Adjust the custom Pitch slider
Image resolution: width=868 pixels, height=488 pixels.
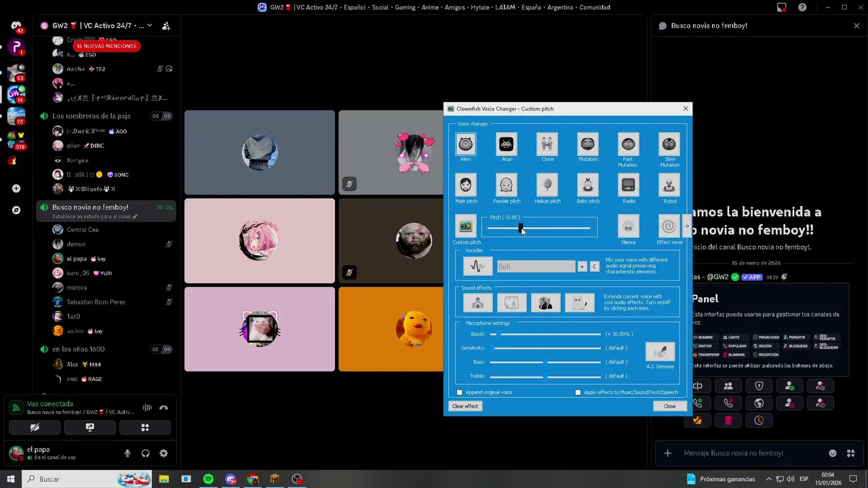539,228
